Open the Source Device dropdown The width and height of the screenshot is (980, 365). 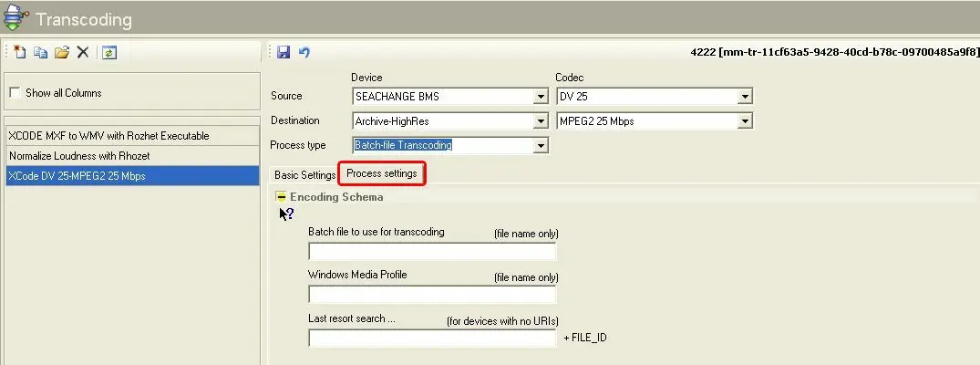pos(541,97)
